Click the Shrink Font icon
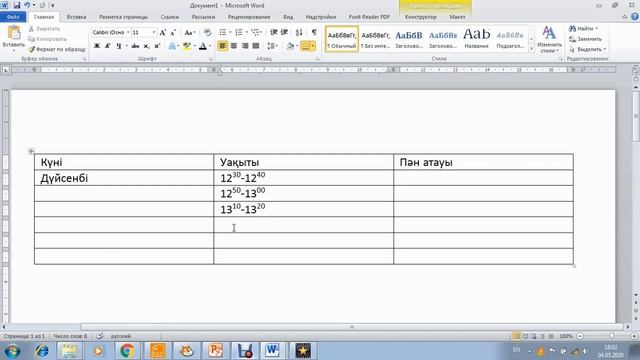This screenshot has height=360, width=640. pyautogui.click(x=173, y=33)
